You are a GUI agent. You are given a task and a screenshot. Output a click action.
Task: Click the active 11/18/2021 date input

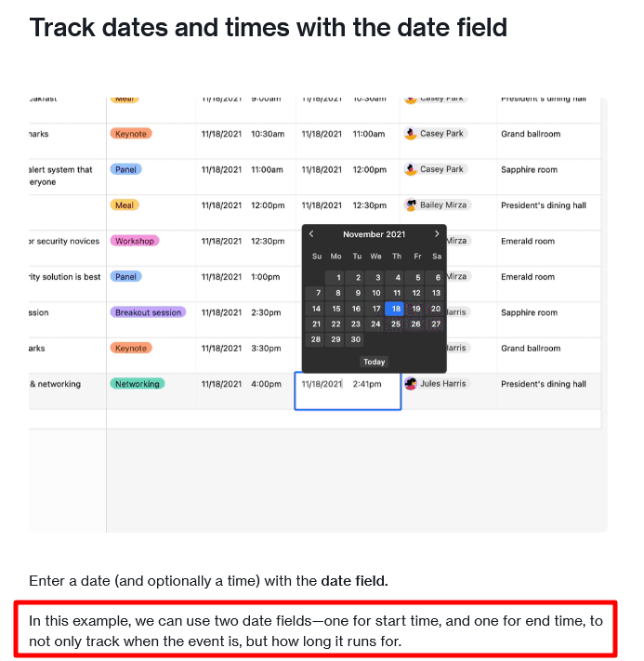coord(322,384)
